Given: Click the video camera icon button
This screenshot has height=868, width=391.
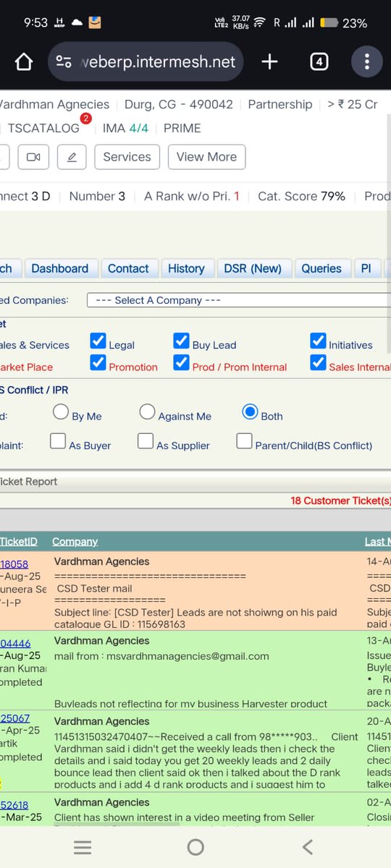Looking at the screenshot, I should (33, 157).
